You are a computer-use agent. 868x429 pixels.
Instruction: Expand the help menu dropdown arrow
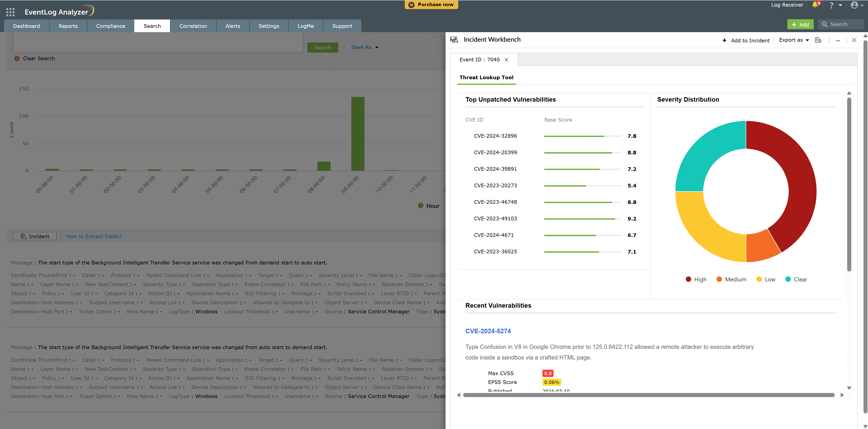click(840, 5)
